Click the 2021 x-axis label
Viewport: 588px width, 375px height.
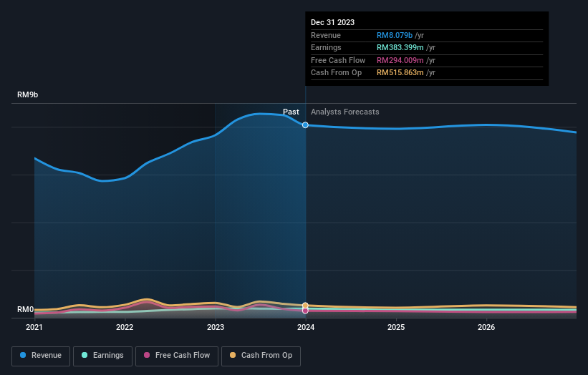point(34,327)
